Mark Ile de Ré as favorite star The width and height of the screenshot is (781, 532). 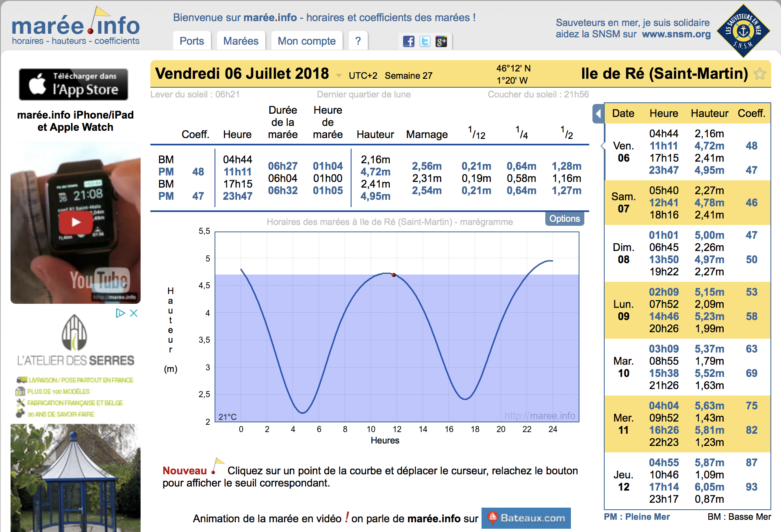coord(760,74)
